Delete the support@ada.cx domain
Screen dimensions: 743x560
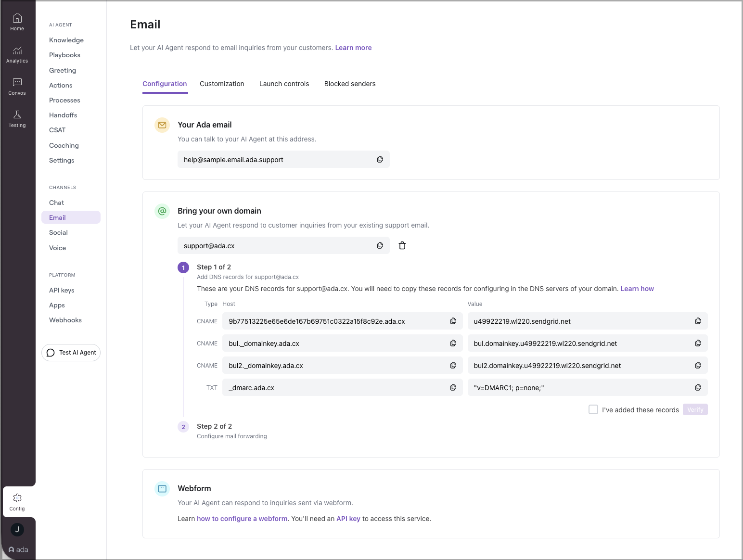tap(402, 245)
